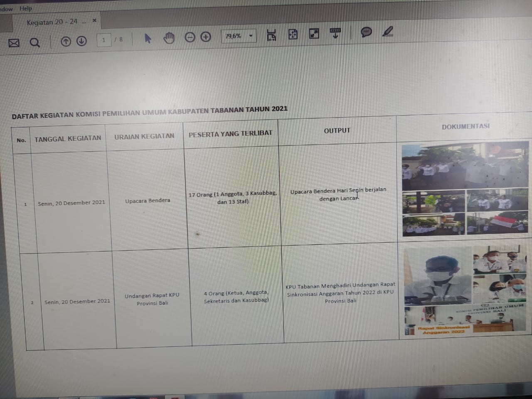Select the highlighter pen tool
532x399 pixels.
[387, 31]
